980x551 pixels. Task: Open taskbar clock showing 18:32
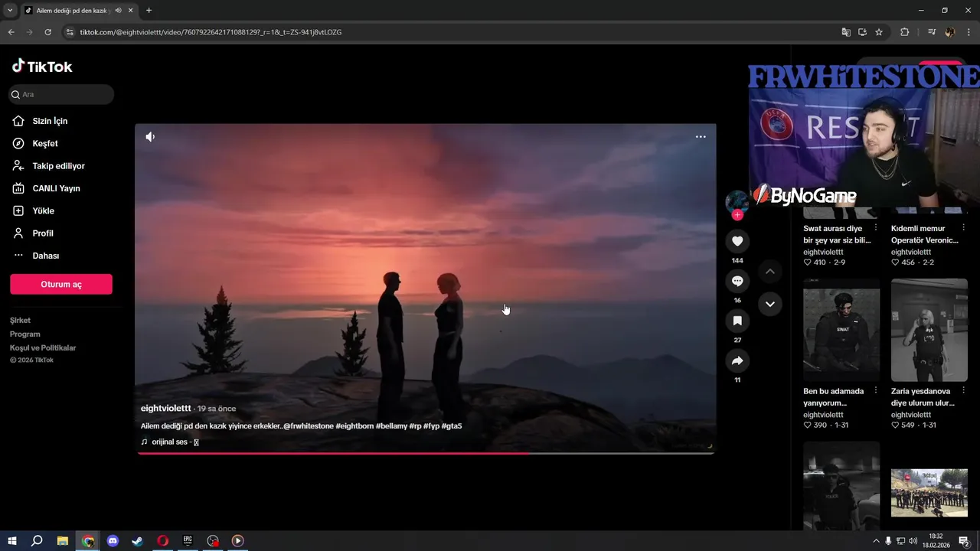point(936,541)
